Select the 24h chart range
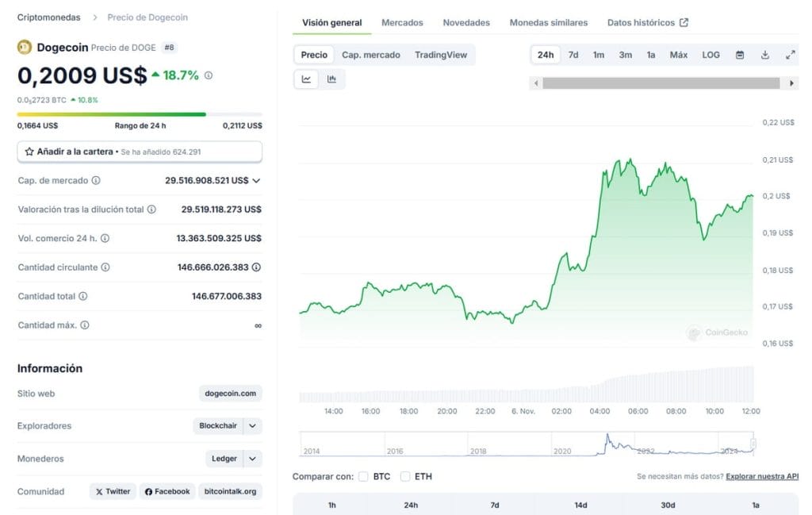 pos(546,55)
